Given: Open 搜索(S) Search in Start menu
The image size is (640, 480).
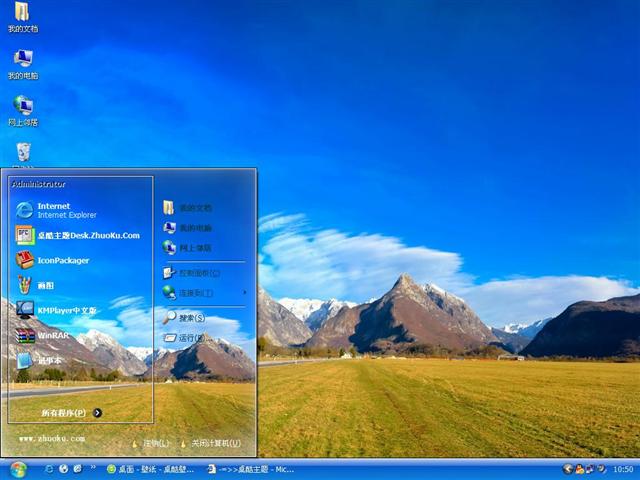Looking at the screenshot, I should (x=184, y=317).
